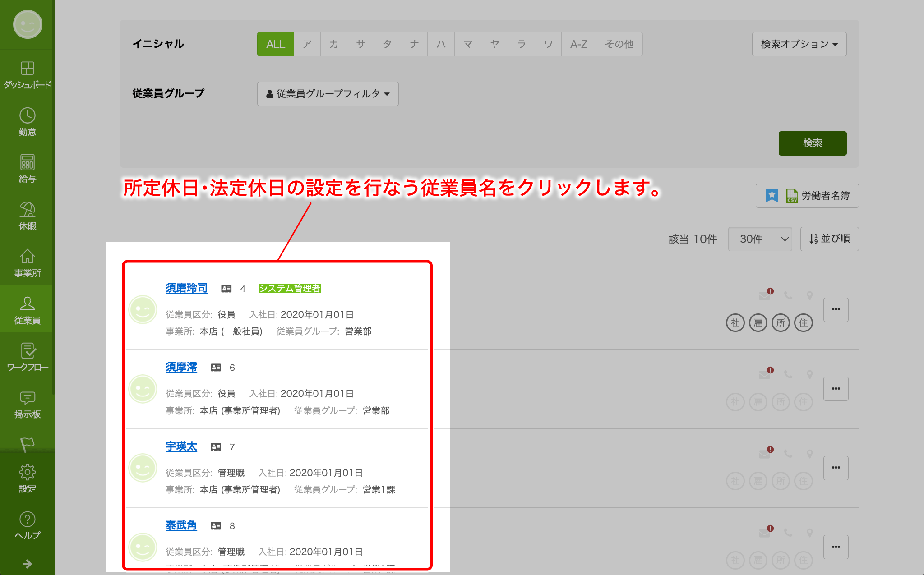
Task: Open the 30件 page size dropdown
Action: [760, 239]
